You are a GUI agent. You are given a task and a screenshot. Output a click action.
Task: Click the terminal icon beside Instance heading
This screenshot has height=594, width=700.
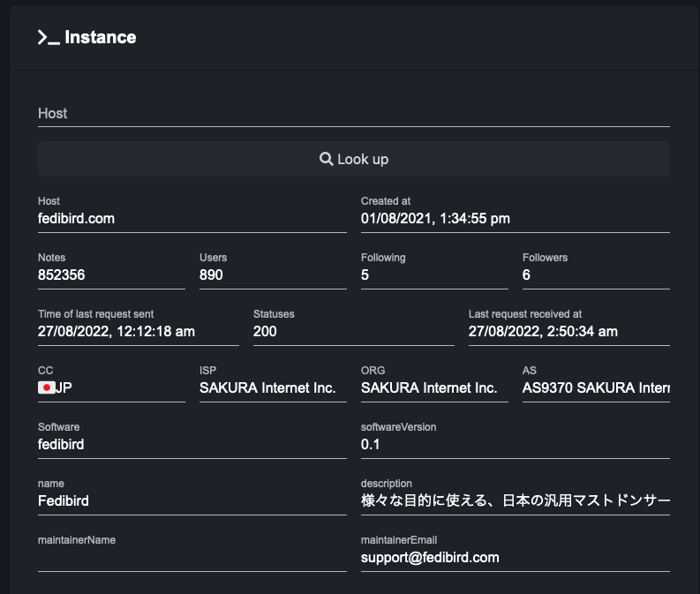(x=49, y=38)
